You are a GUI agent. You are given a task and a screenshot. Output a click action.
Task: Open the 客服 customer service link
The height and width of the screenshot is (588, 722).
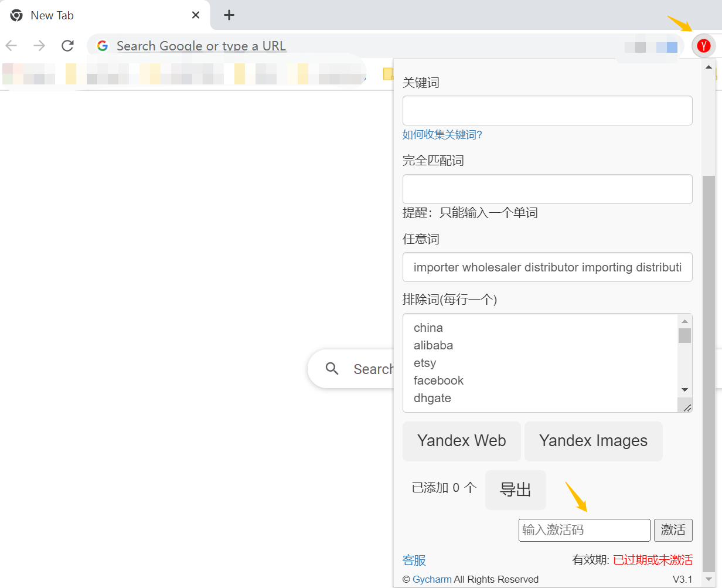414,560
